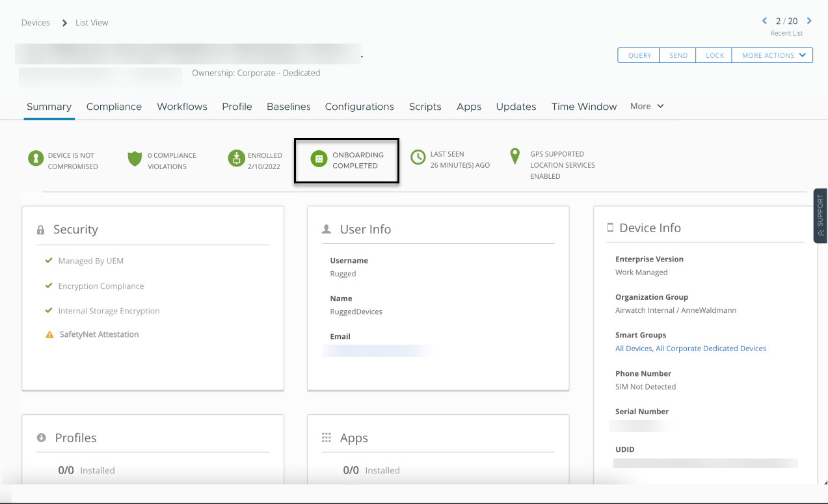Open the Updates tab
The height and width of the screenshot is (504, 828).
[516, 107]
